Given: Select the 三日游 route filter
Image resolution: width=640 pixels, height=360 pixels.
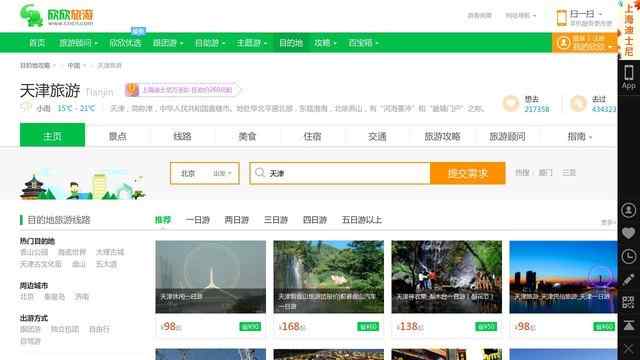Looking at the screenshot, I should coord(276,220).
